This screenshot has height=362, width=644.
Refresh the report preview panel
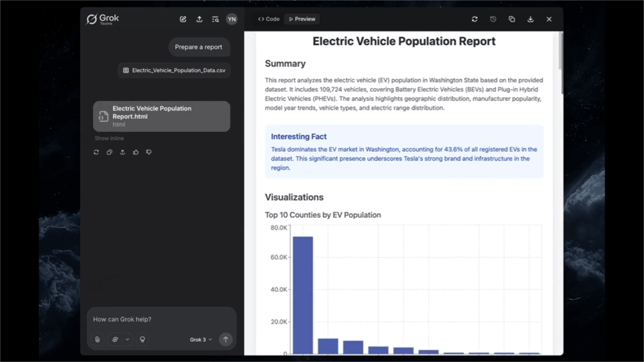click(474, 19)
